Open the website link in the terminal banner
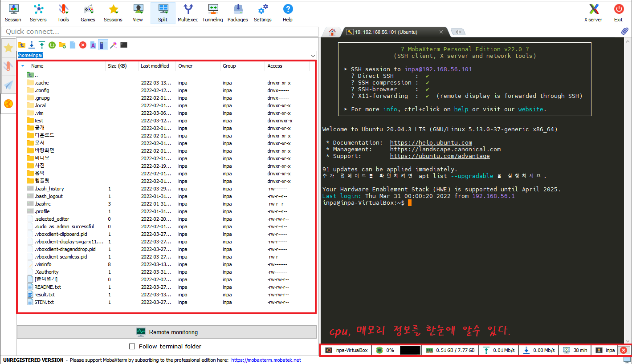Screen dimensions: 632x364 tap(530, 109)
